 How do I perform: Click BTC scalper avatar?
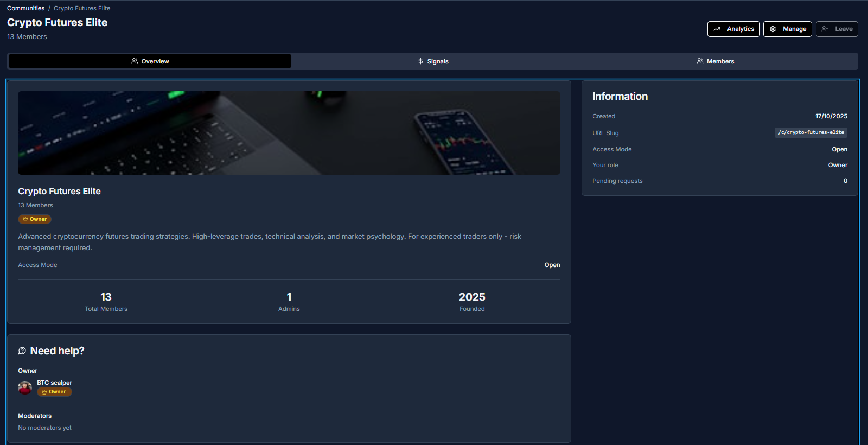[x=25, y=387]
